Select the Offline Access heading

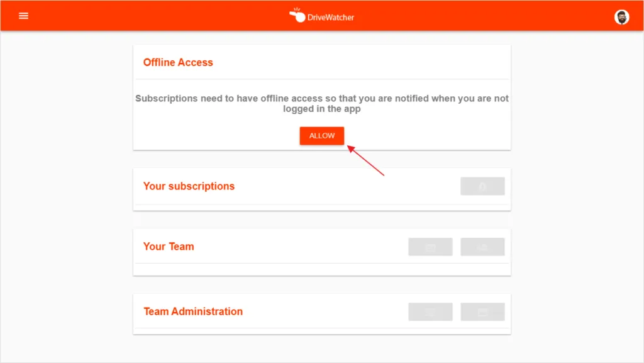tap(178, 62)
